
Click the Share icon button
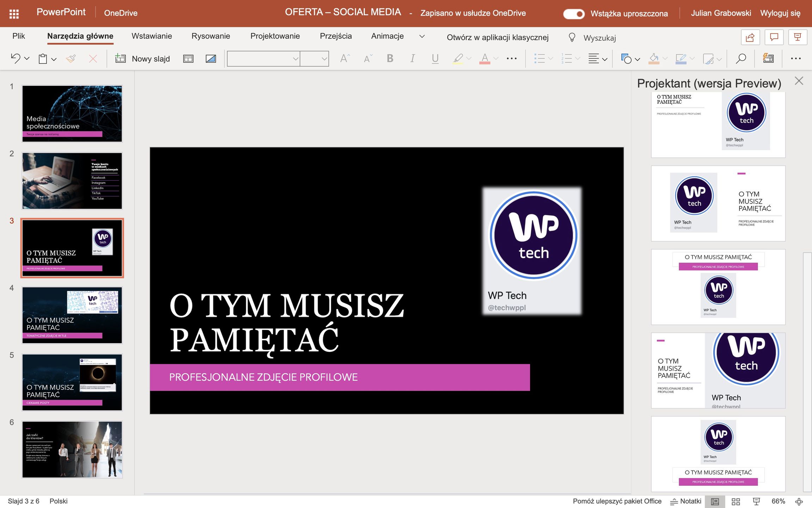[750, 37]
